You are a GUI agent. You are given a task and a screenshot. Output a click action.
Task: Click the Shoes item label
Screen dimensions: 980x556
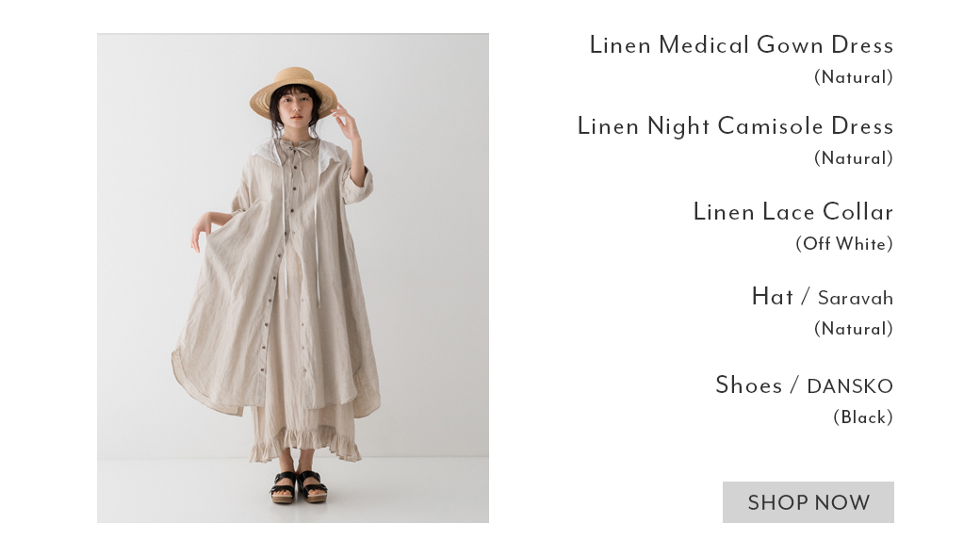click(749, 385)
